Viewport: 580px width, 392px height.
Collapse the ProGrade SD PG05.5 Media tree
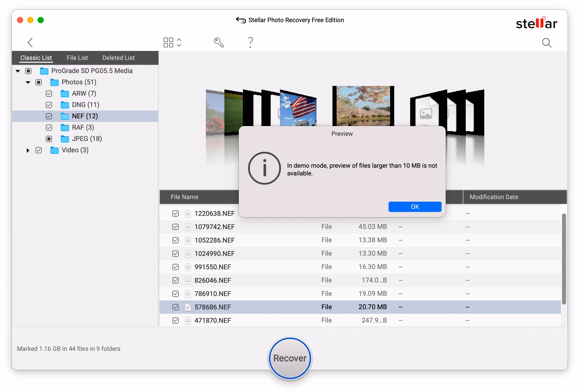tap(18, 71)
